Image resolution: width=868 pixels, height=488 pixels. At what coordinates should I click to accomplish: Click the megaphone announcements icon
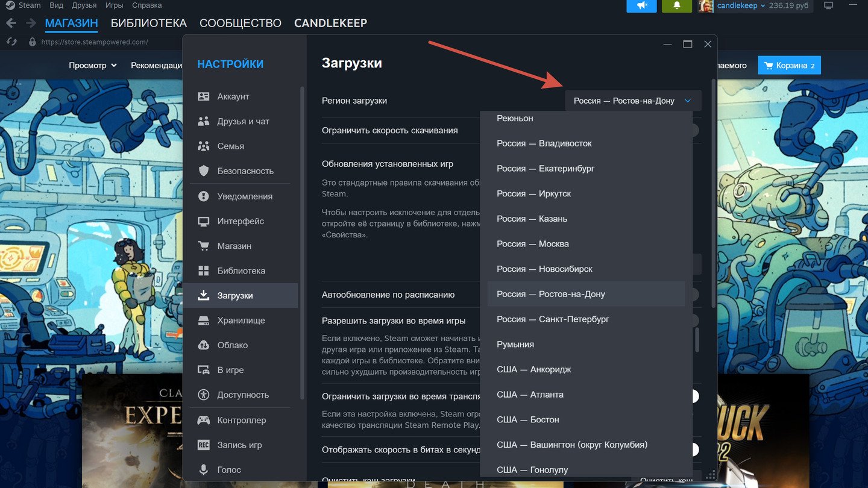641,5
